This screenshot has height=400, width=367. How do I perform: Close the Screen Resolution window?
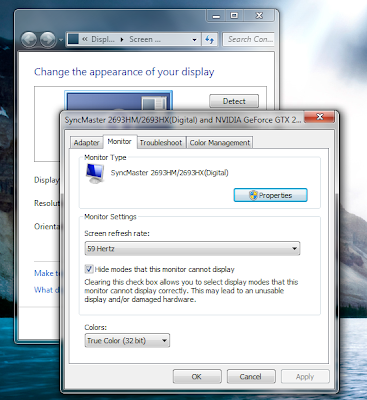point(259,16)
